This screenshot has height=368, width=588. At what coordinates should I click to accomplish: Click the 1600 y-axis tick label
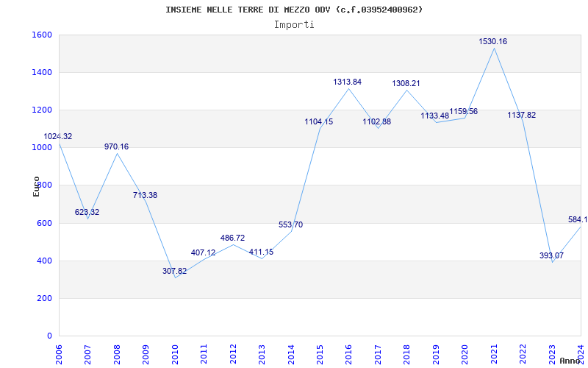coord(40,35)
